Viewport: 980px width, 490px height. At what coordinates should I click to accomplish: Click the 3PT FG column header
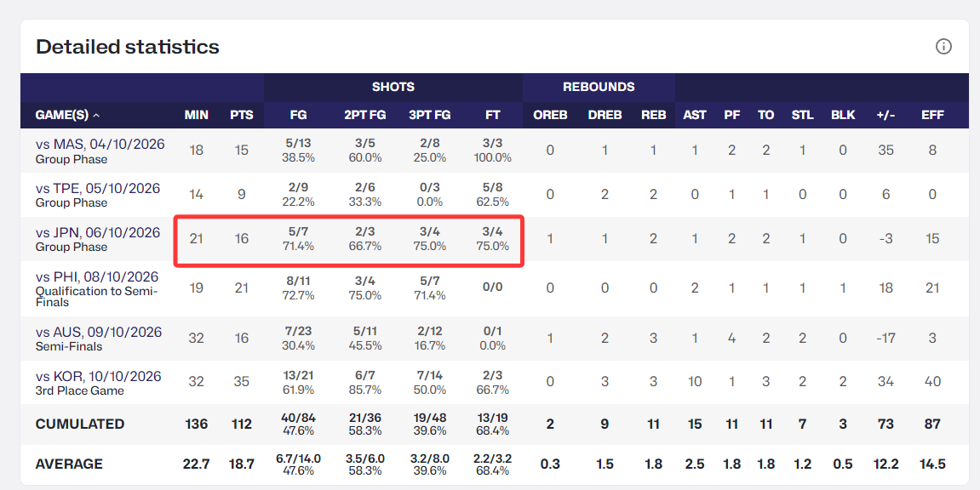coord(430,115)
